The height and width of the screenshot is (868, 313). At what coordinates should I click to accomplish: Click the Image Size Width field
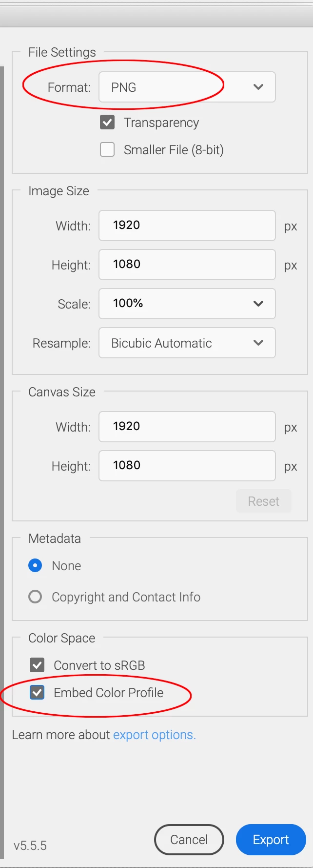(187, 226)
